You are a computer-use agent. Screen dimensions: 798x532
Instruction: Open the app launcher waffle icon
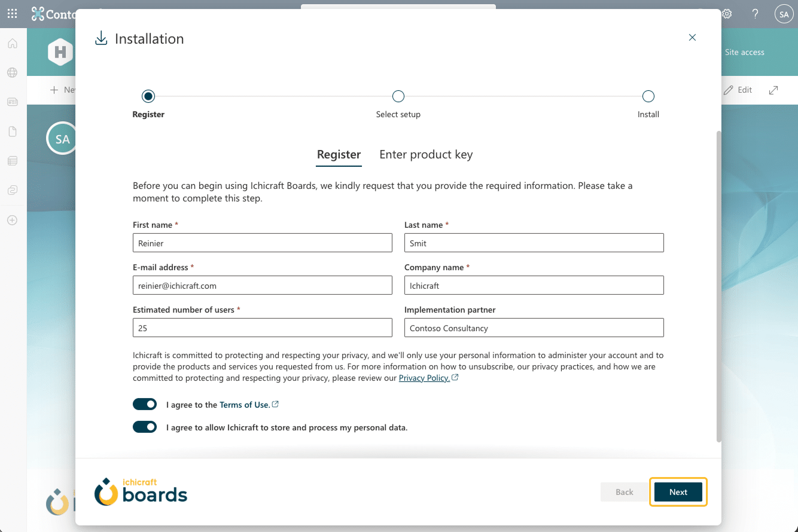tap(12, 14)
